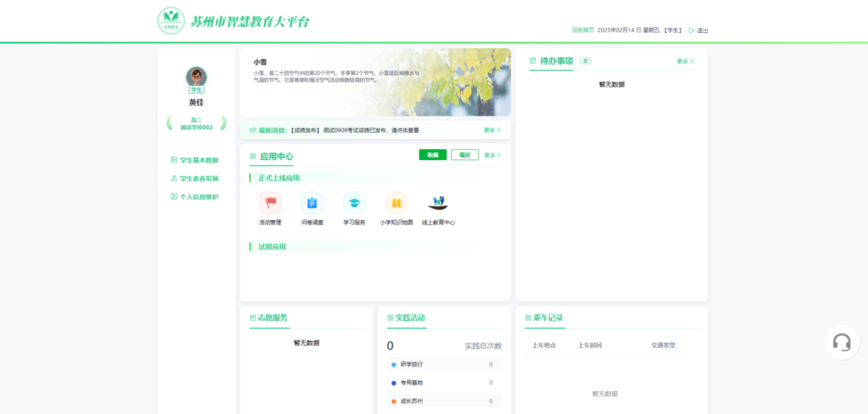Open the 小学知识地图 book icon
Viewport: 868px width, 414px height.
coord(396,203)
